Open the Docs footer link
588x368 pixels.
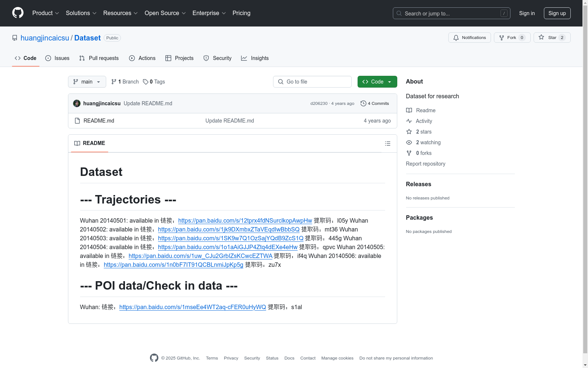(290, 358)
